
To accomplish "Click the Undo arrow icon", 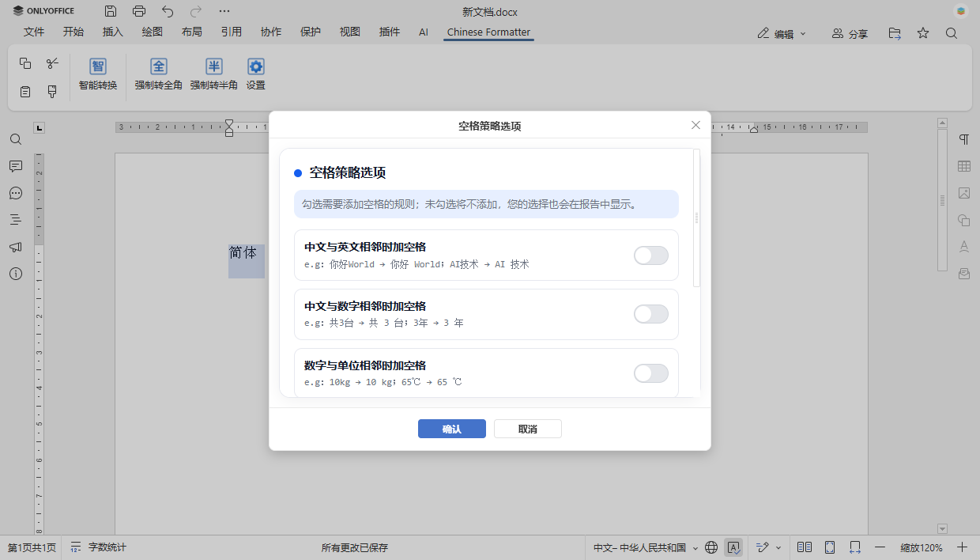I will (x=168, y=11).
